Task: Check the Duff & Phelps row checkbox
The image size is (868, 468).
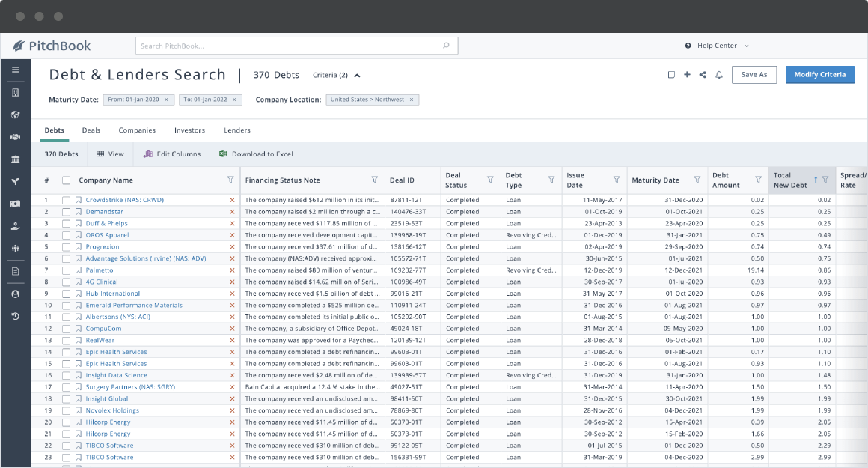Action: tap(67, 224)
